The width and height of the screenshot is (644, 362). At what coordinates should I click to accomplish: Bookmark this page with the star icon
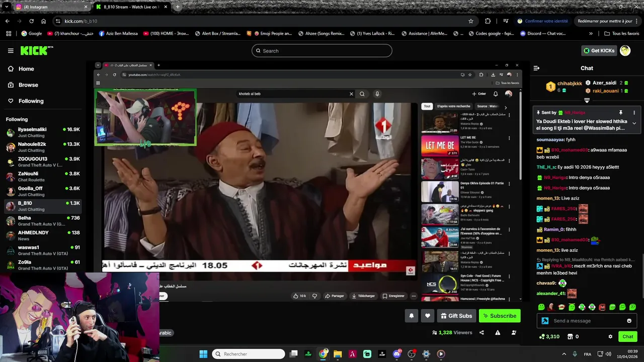pos(471,21)
